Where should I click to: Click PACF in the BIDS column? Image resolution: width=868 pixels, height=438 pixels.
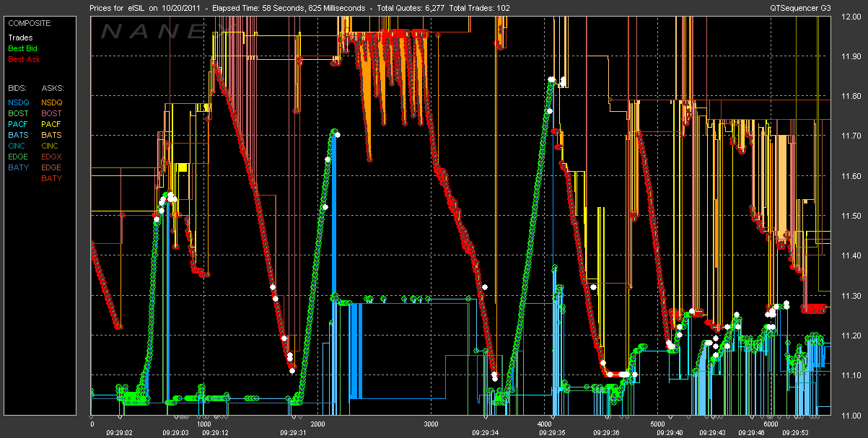[x=19, y=124]
